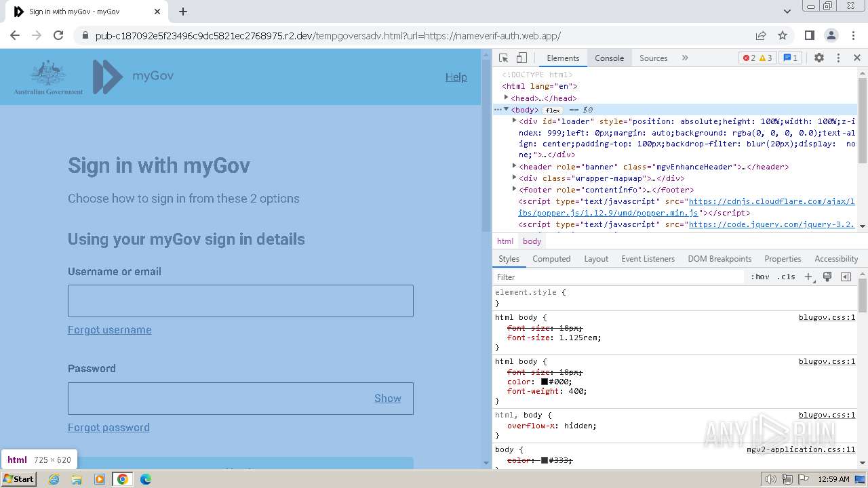Open a new browser tab
The width and height of the screenshot is (868, 488).
tap(183, 12)
